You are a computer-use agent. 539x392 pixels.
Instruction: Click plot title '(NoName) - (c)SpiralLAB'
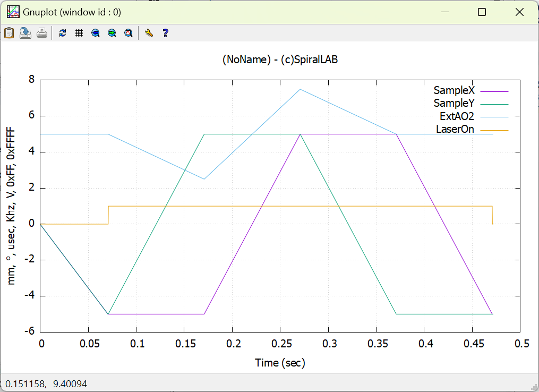tap(280, 59)
